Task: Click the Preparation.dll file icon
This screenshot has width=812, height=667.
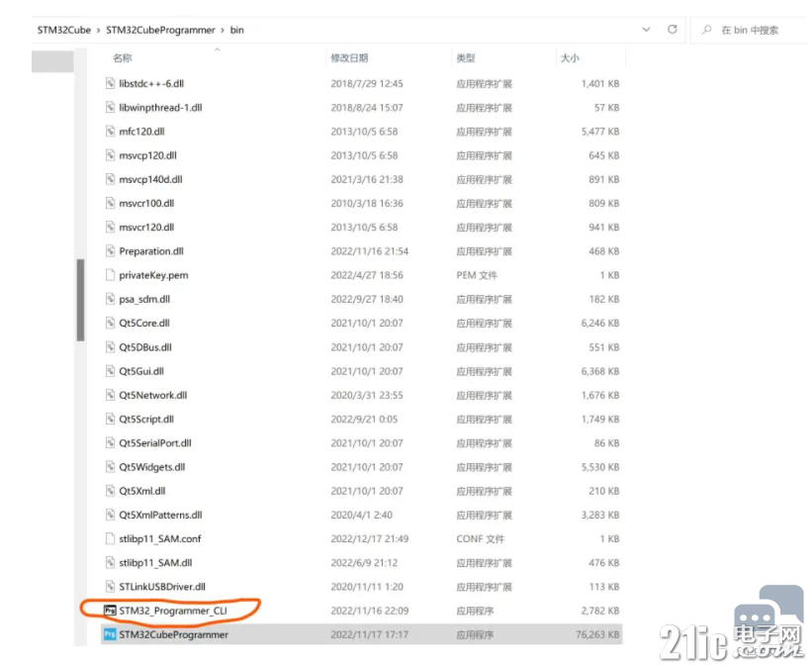Action: 110,250
